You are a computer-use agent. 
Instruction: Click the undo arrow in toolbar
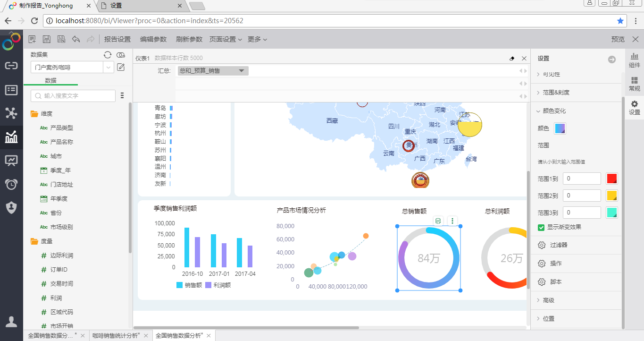tap(76, 39)
